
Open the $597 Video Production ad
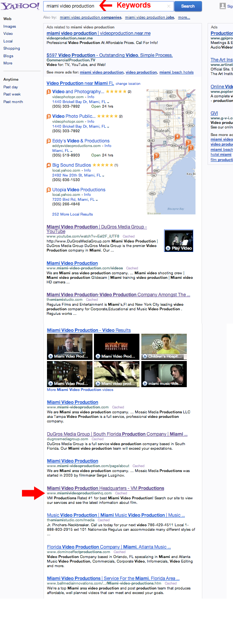pyautogui.click(x=109, y=55)
